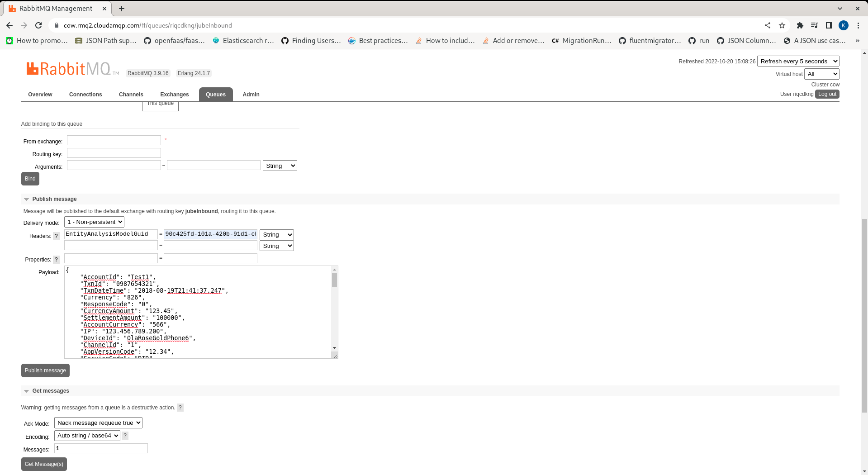
Task: Click the Get Message(s) button
Action: click(44, 464)
